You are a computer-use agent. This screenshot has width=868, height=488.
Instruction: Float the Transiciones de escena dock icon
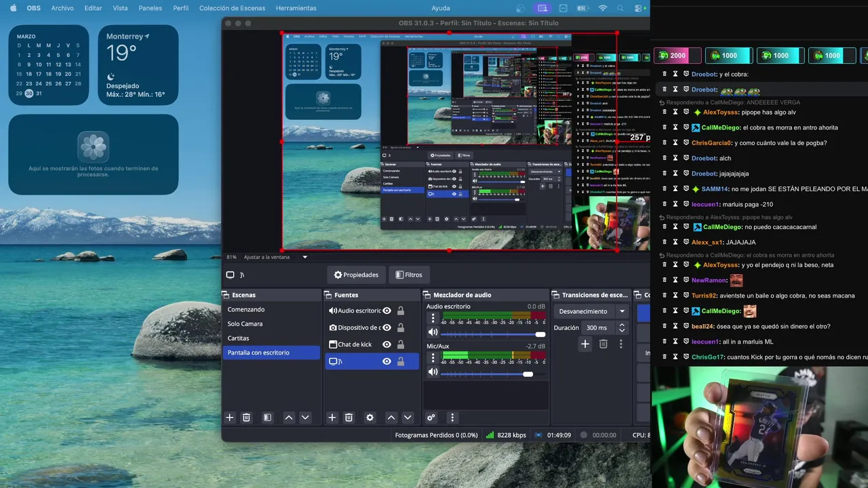click(557, 295)
